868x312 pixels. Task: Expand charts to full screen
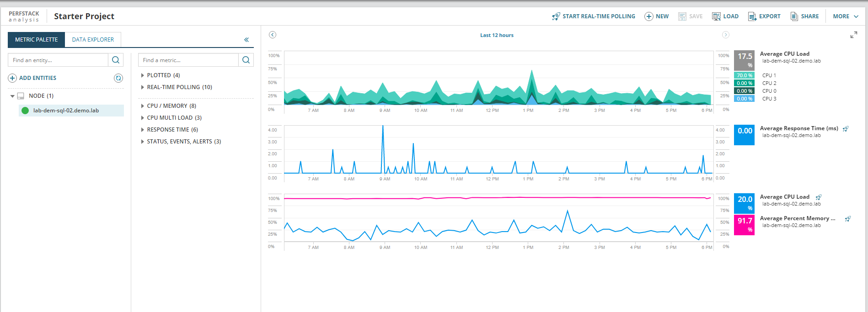tap(854, 35)
